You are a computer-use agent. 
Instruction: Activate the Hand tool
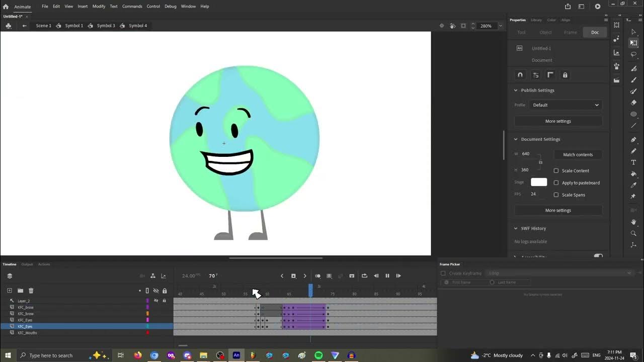tap(633, 222)
